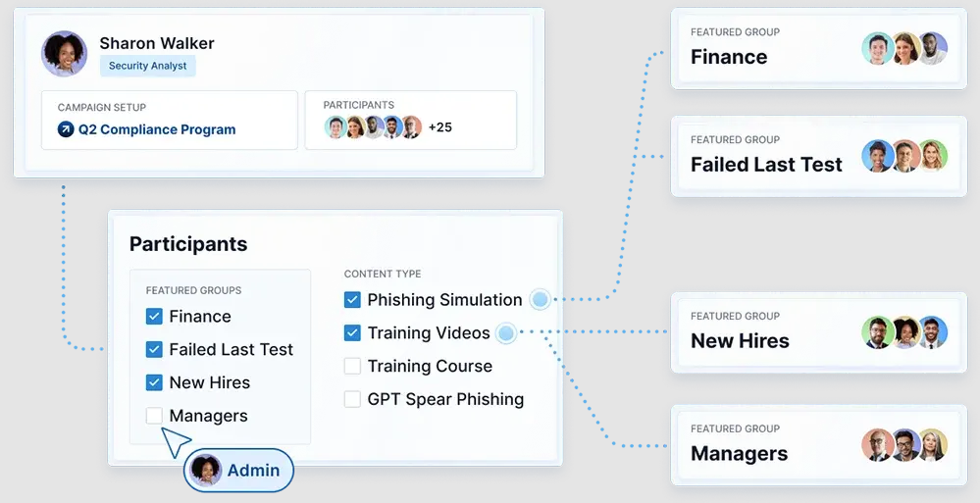Viewport: 980px width, 503px height.
Task: Toggle the Training Course checkbox
Action: click(352, 366)
